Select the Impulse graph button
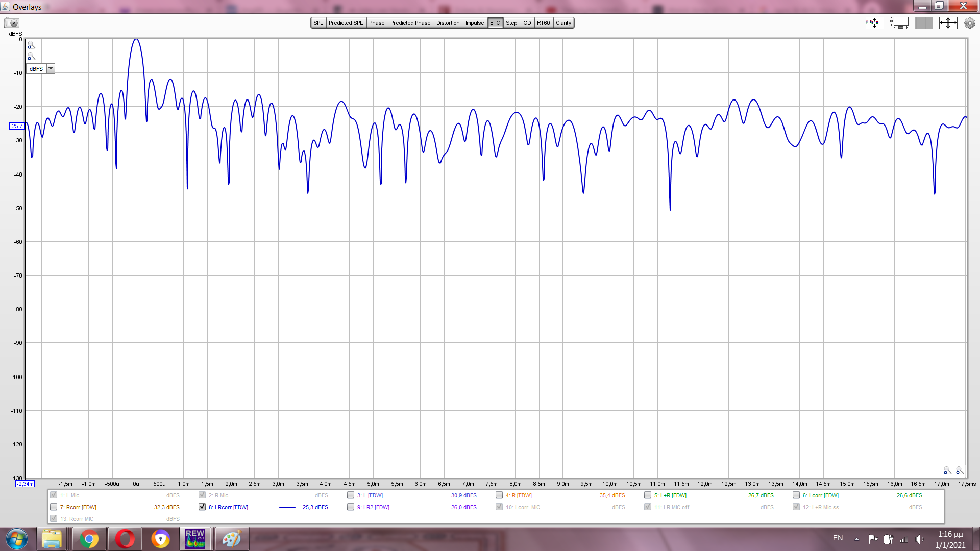Image resolution: width=980 pixels, height=551 pixels. click(x=474, y=23)
